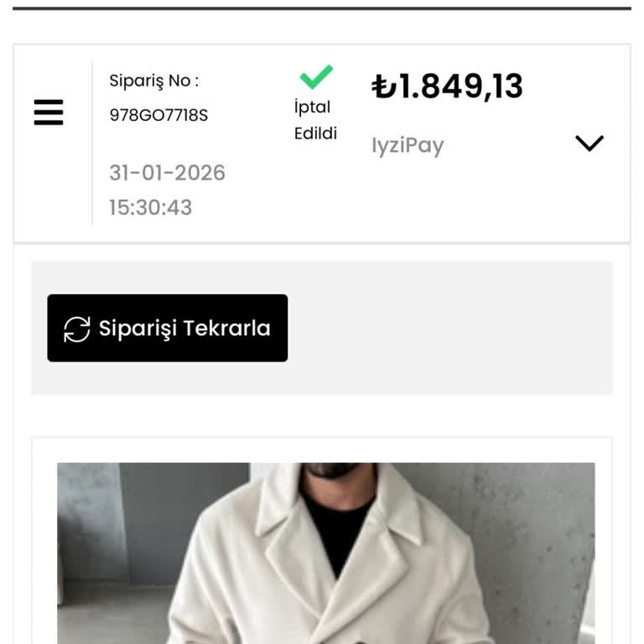Screen dimensions: 644x644
Task: Click the order date 31-01-2026
Action: click(167, 173)
